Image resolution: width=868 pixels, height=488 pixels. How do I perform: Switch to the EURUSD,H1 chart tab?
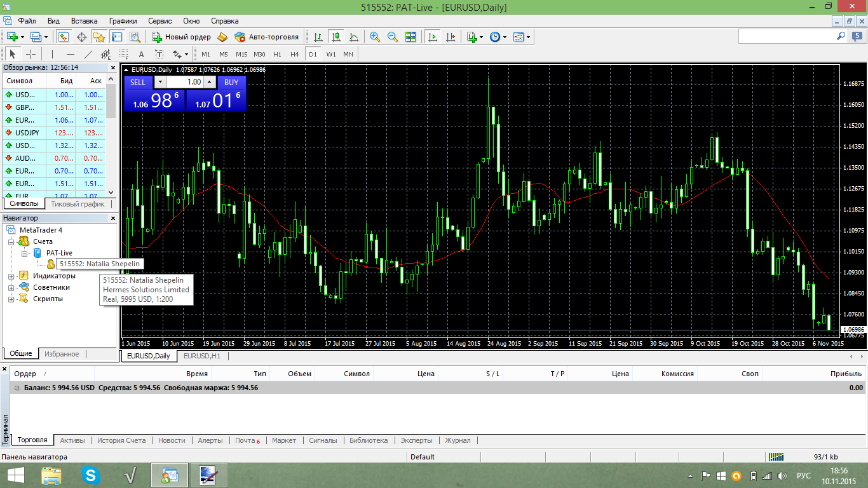202,356
